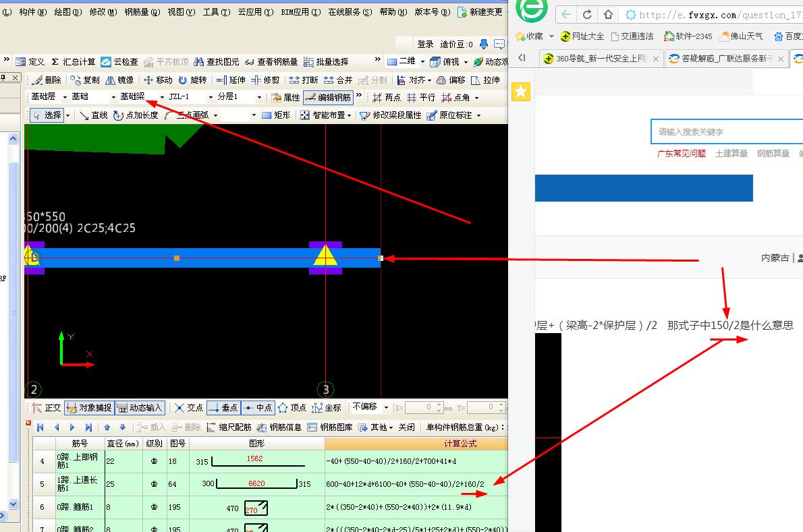This screenshot has width=803, height=532.
Task: Click 两点 auxiliary axis tool
Action: 387,97
